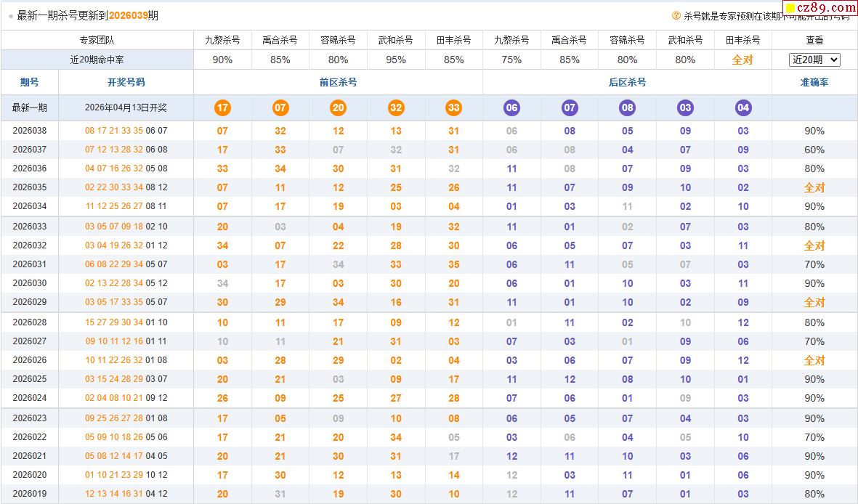Screen dimensions: 858x504
Task: Select the orange 32 ball
Action: 396,108
